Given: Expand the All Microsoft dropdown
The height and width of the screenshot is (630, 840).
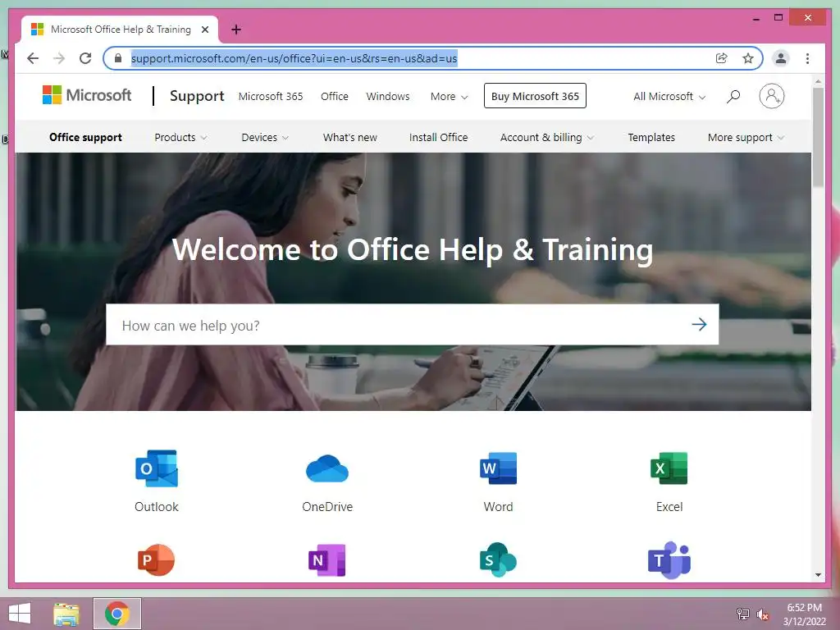Looking at the screenshot, I should (x=669, y=97).
